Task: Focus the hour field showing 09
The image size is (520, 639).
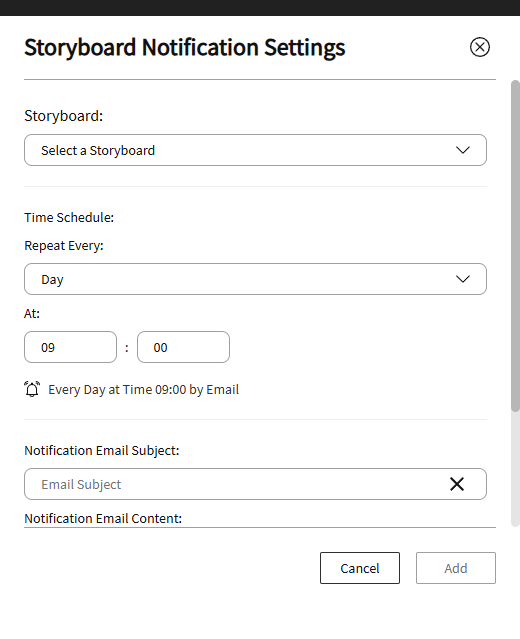Action: (71, 347)
